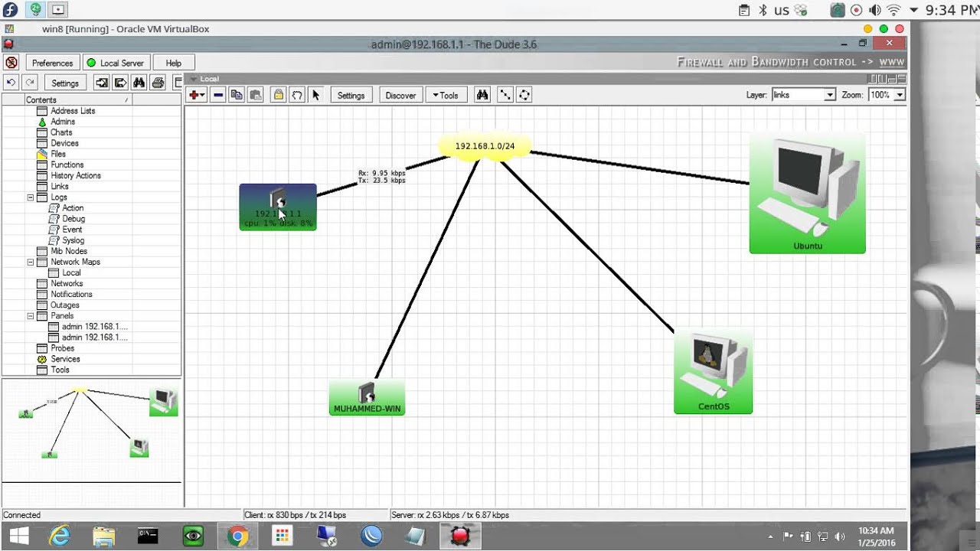980x551 pixels.
Task: Click the printer icon in left toolbar
Action: pos(158,83)
